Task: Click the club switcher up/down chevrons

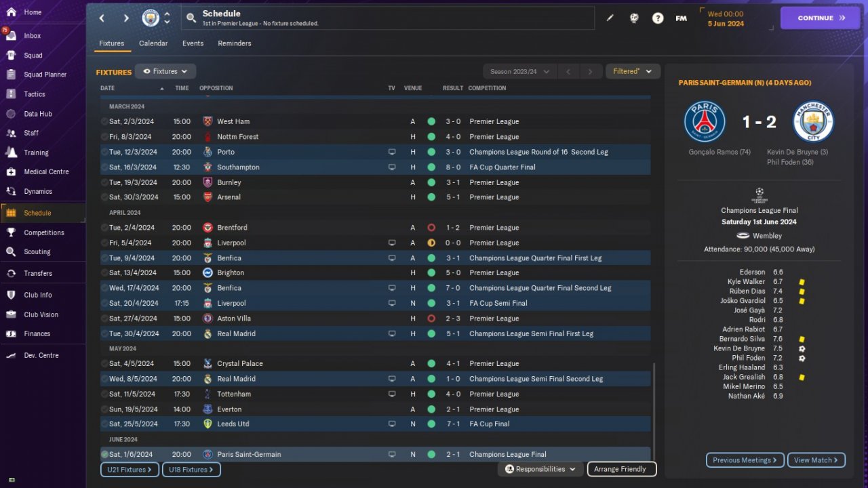Action: coord(167,18)
